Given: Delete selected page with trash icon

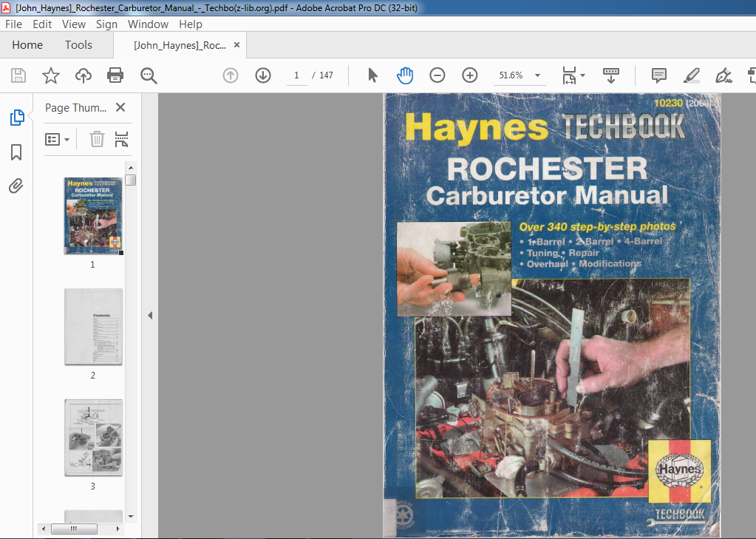Looking at the screenshot, I should pyautogui.click(x=97, y=140).
